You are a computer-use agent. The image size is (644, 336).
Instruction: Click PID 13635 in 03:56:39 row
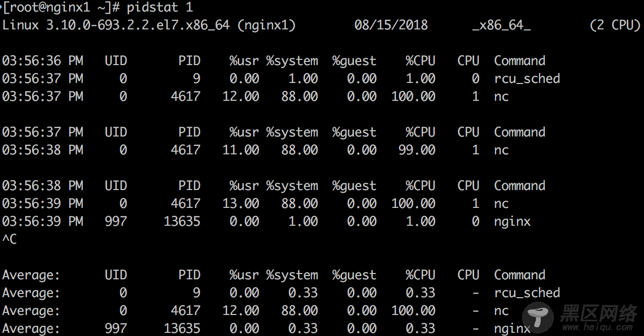point(182,222)
